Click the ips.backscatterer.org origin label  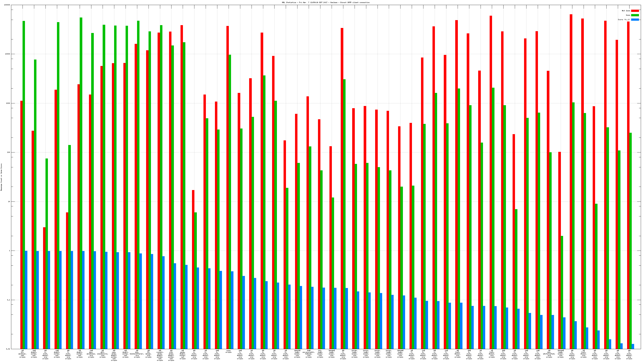click(x=137, y=354)
